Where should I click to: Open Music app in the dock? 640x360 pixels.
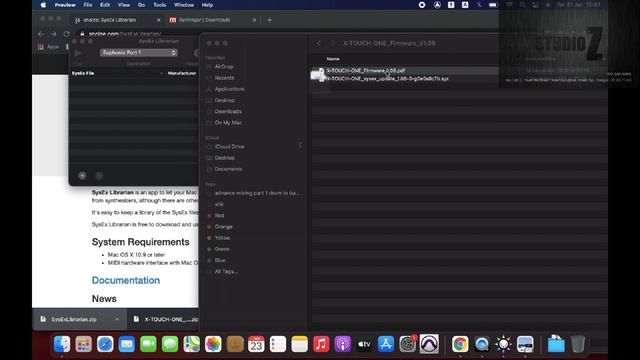321,344
